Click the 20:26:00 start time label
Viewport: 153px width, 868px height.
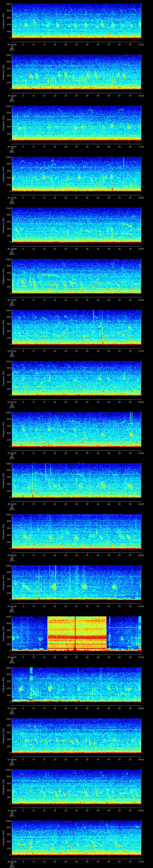coord(12,657)
